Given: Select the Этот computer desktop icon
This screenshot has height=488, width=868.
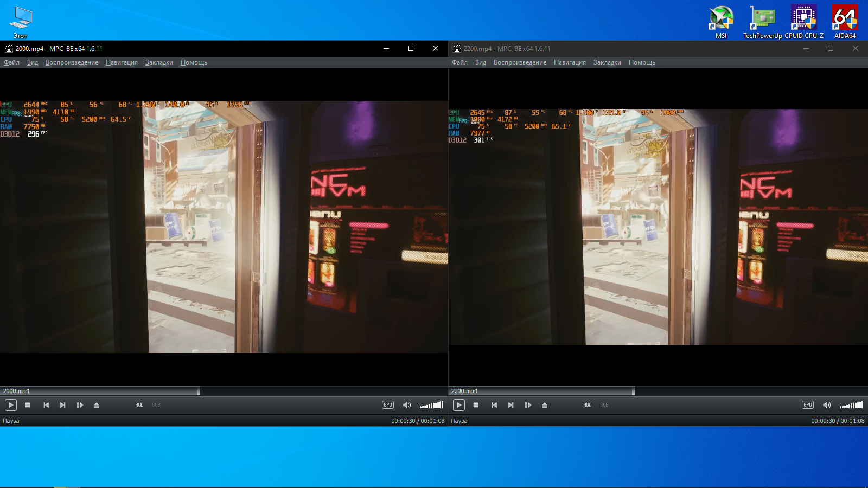Looking at the screenshot, I should click(x=20, y=22).
